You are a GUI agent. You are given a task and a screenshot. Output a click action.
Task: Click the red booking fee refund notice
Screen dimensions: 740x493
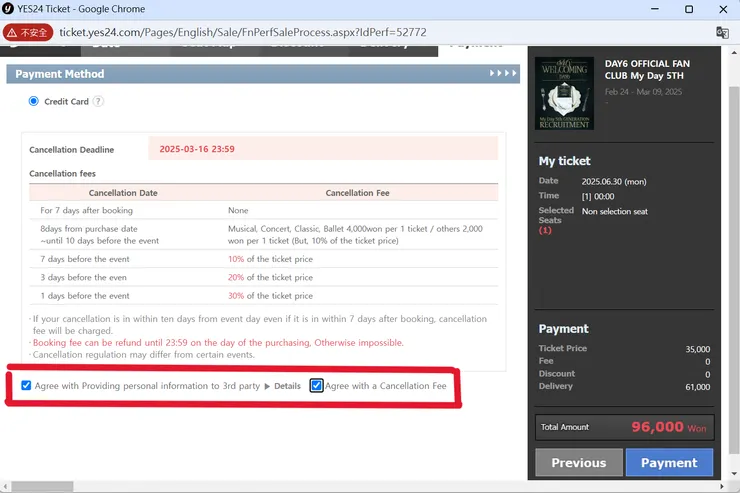pos(218,343)
